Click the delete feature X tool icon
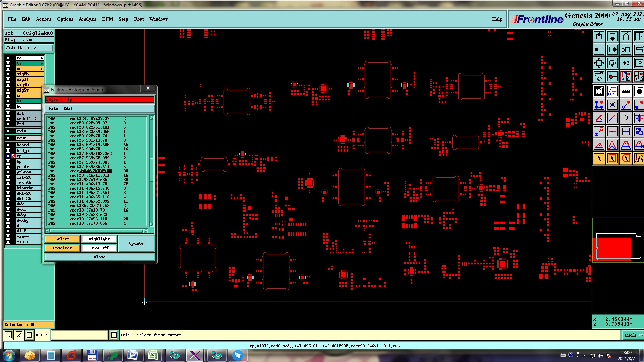This screenshot has width=644, height=362. (x=612, y=105)
